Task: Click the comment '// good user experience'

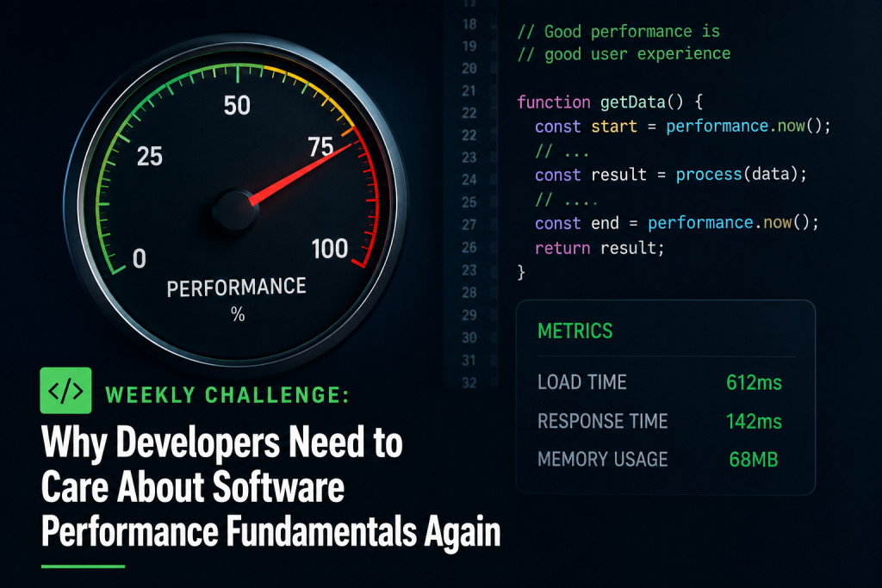Action: (624, 54)
